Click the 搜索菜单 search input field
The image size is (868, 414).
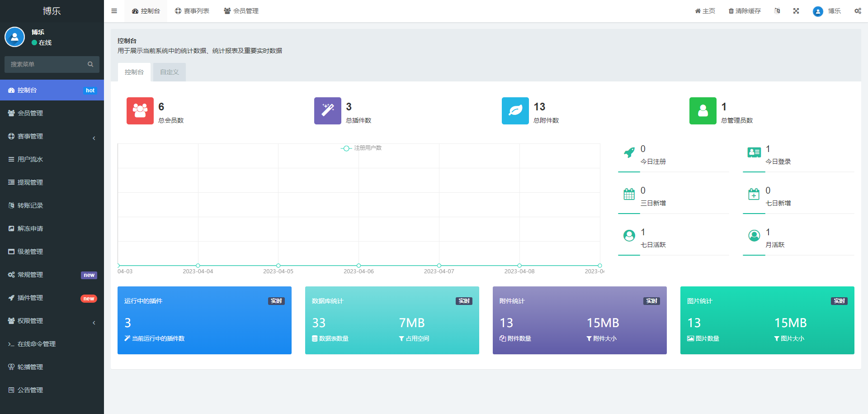45,64
